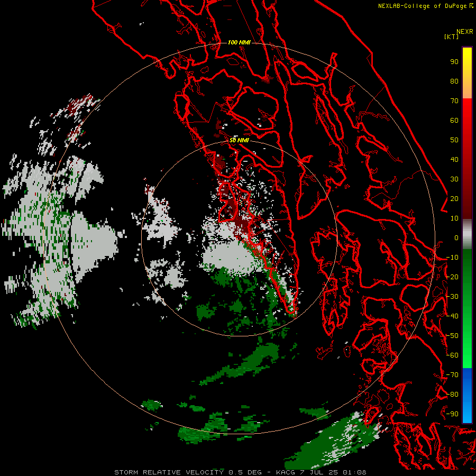This screenshot has width=476, height=476.
Task: Pick the bright green color bar segment
Action: [x=467, y=308]
